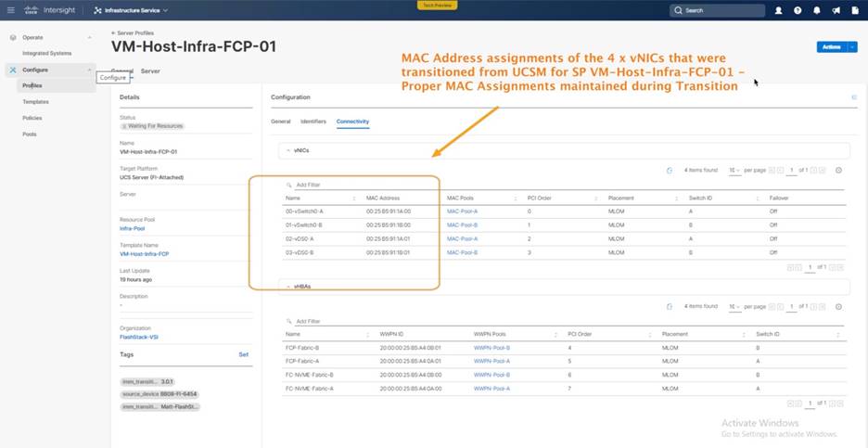Export the vHBAs table via export icon
This screenshot has width=868, height=448.
tap(670, 307)
